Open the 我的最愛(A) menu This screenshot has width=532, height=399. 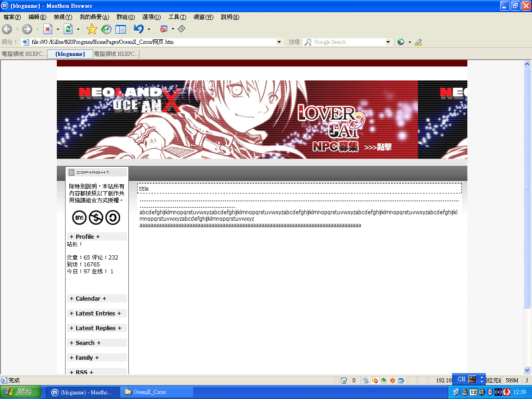94,17
